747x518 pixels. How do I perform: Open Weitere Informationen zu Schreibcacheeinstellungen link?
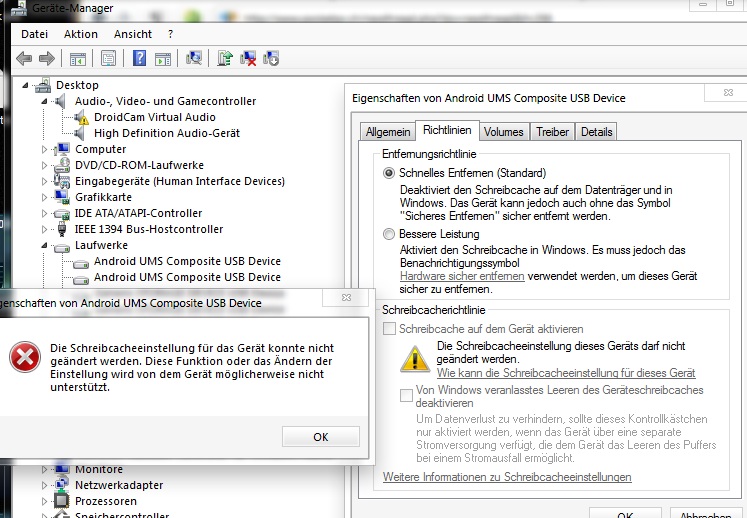pos(507,477)
